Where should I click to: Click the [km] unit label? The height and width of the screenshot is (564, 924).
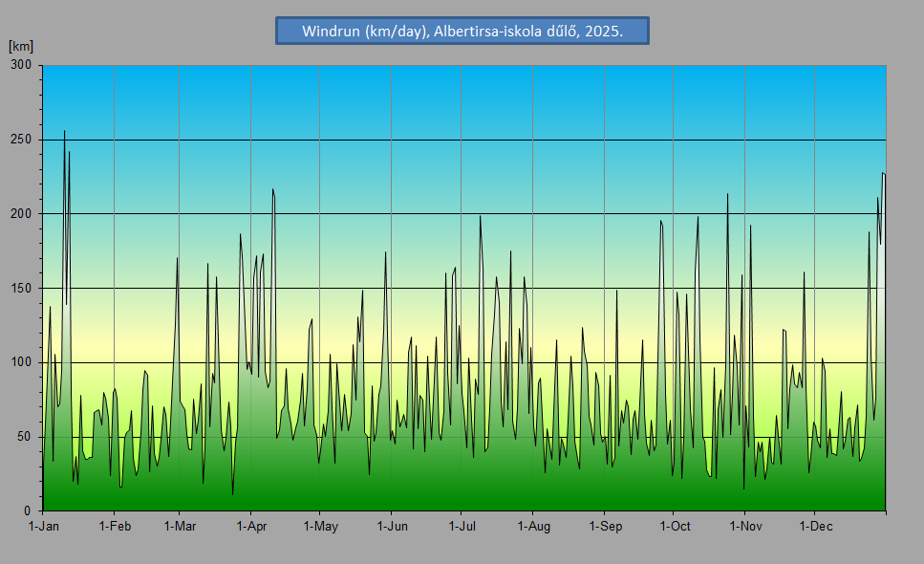pos(20,46)
